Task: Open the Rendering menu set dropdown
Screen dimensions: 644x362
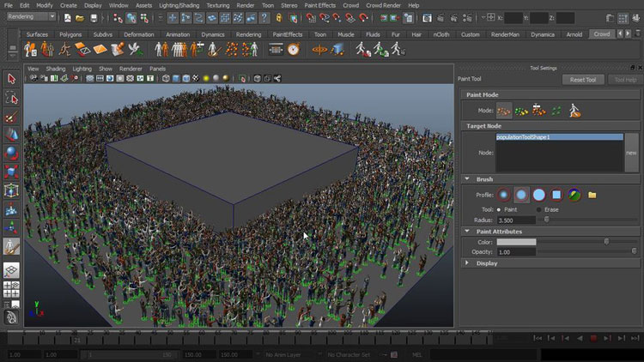Action: pyautogui.click(x=31, y=17)
